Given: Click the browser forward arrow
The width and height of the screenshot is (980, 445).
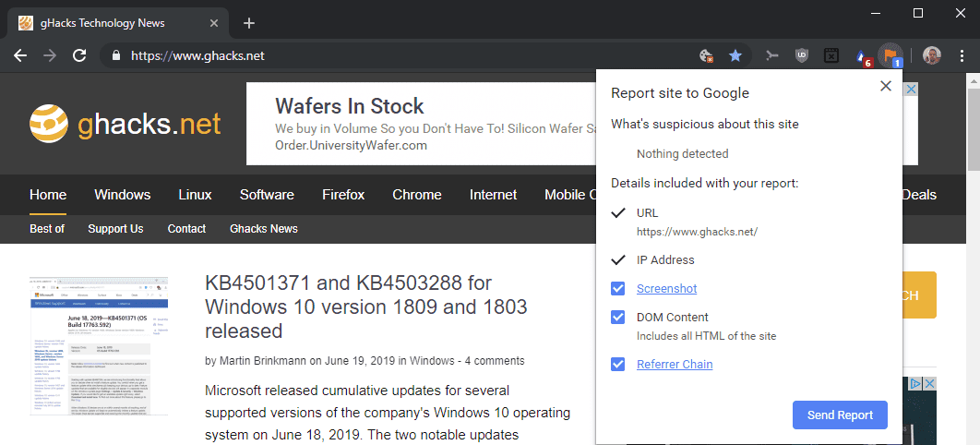Looking at the screenshot, I should [50, 55].
